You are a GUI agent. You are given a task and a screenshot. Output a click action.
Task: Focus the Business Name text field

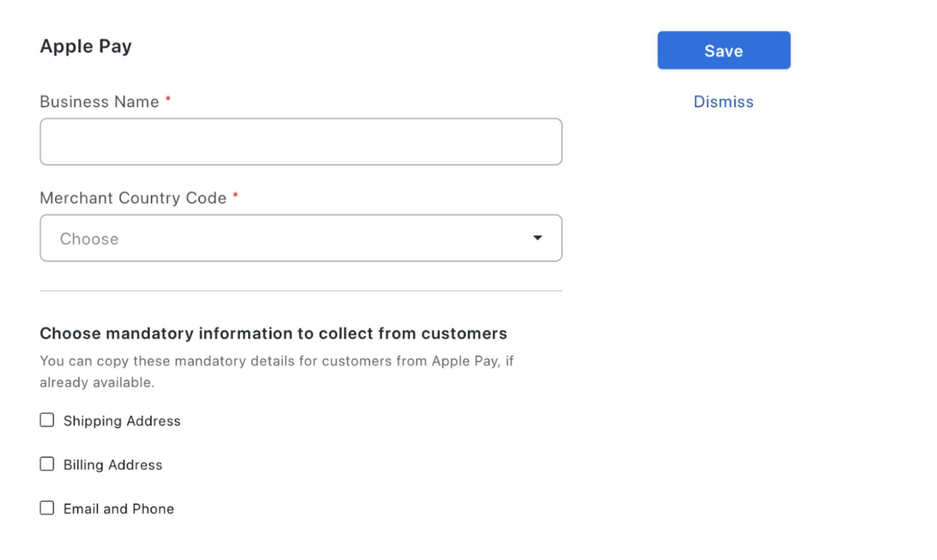(x=301, y=142)
